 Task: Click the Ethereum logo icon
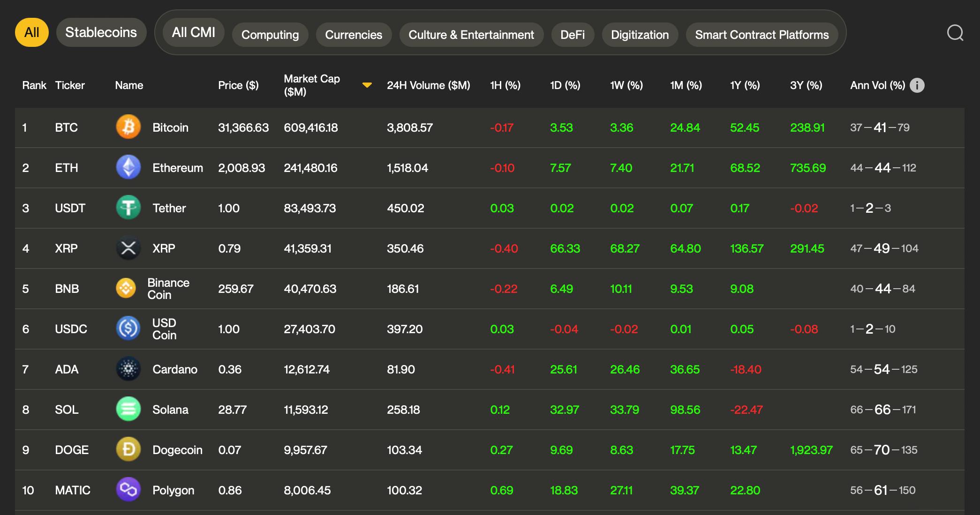(128, 167)
